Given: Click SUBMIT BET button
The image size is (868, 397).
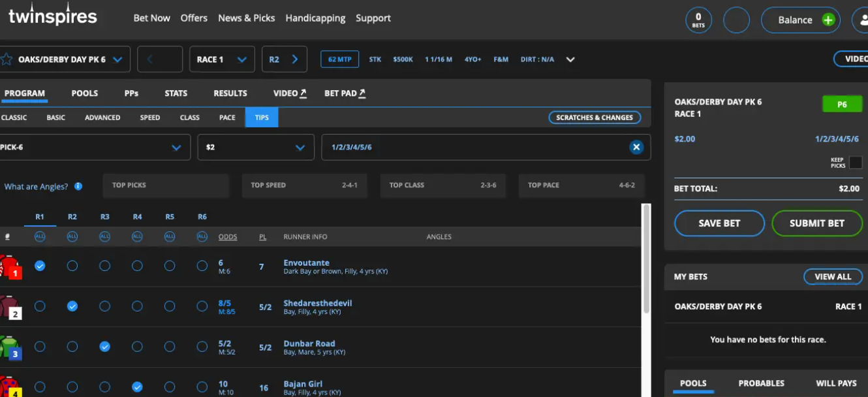Looking at the screenshot, I should [817, 223].
